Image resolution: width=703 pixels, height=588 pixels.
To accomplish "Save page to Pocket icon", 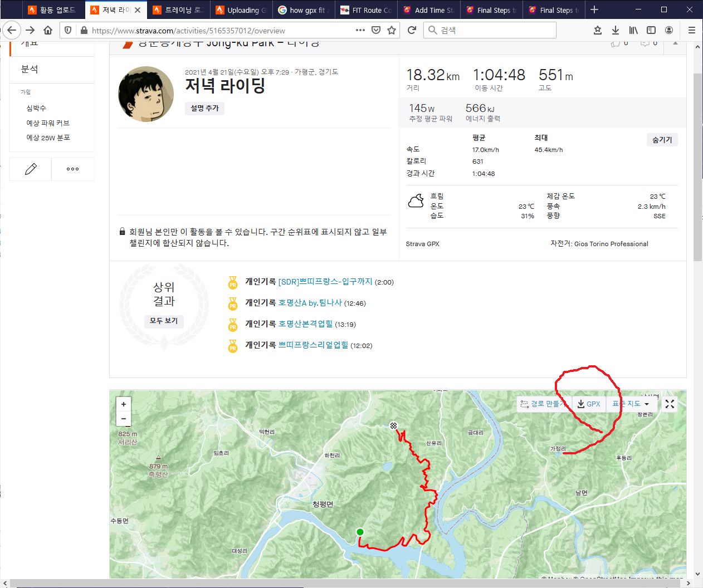I will pos(376,30).
